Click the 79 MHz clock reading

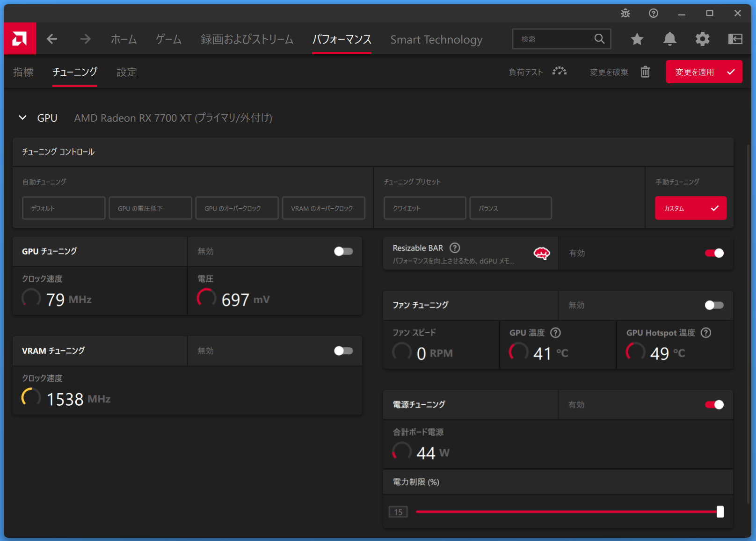click(69, 300)
